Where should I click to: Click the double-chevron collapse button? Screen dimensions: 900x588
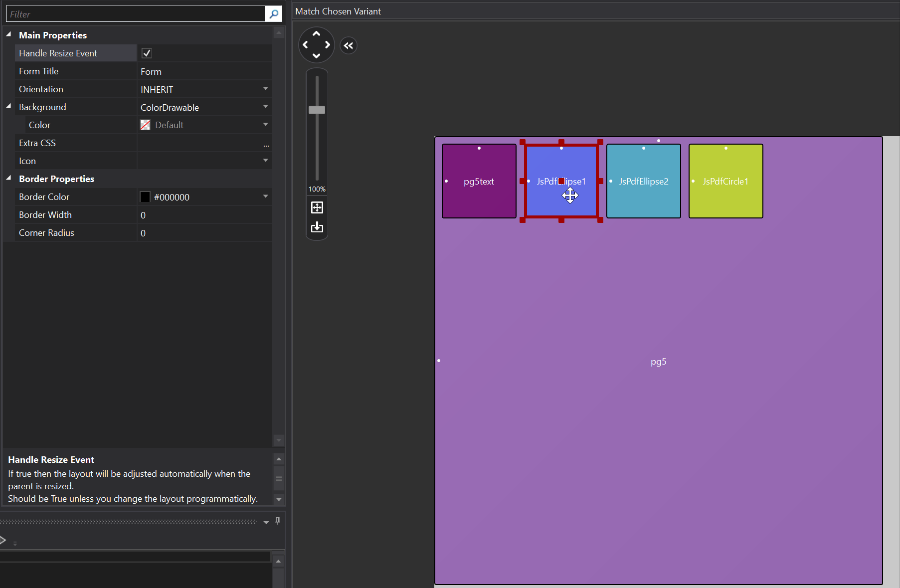349,46
